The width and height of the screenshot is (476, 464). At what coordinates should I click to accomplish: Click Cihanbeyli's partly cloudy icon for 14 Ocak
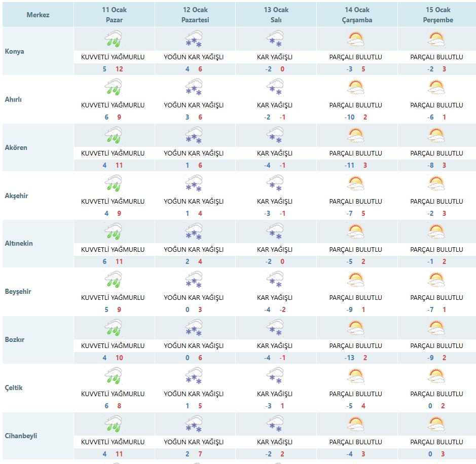pos(356,424)
